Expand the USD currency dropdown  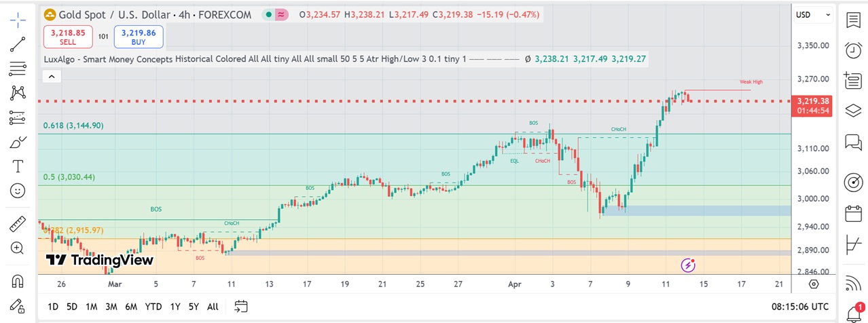click(814, 14)
